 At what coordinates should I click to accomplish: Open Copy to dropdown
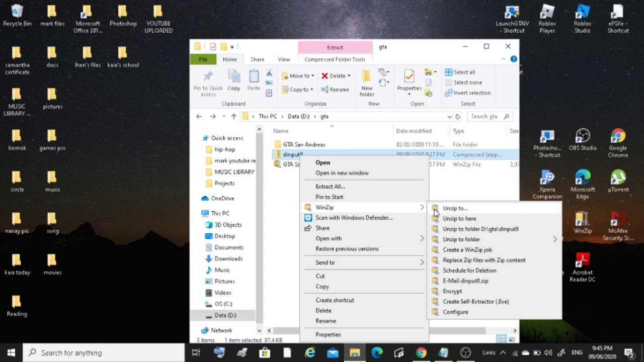click(298, 89)
